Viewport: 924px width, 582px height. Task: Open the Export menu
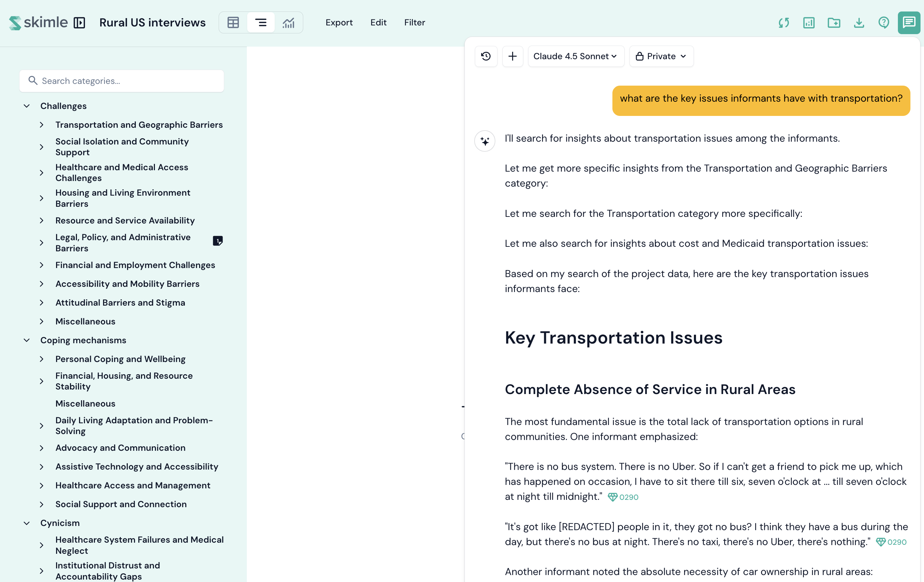pyautogui.click(x=339, y=23)
